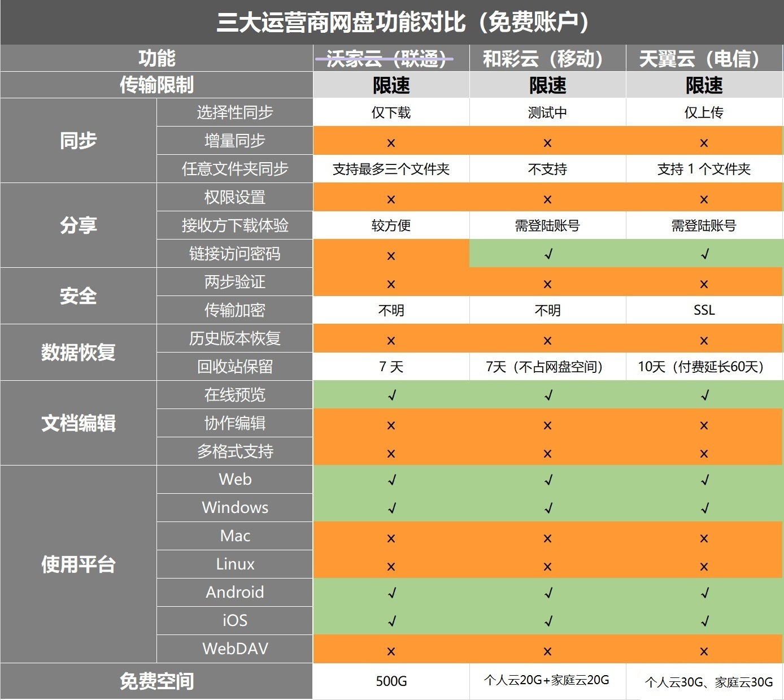Click the SSL cell under 天翼云
This screenshot has height=700, width=784.
(704, 310)
